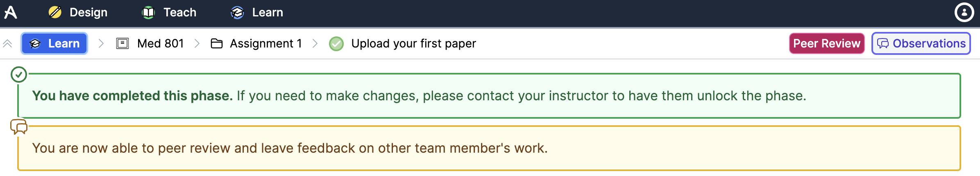Click the green completed phase notice text
Viewport: 980px width, 176px height.
tap(419, 96)
